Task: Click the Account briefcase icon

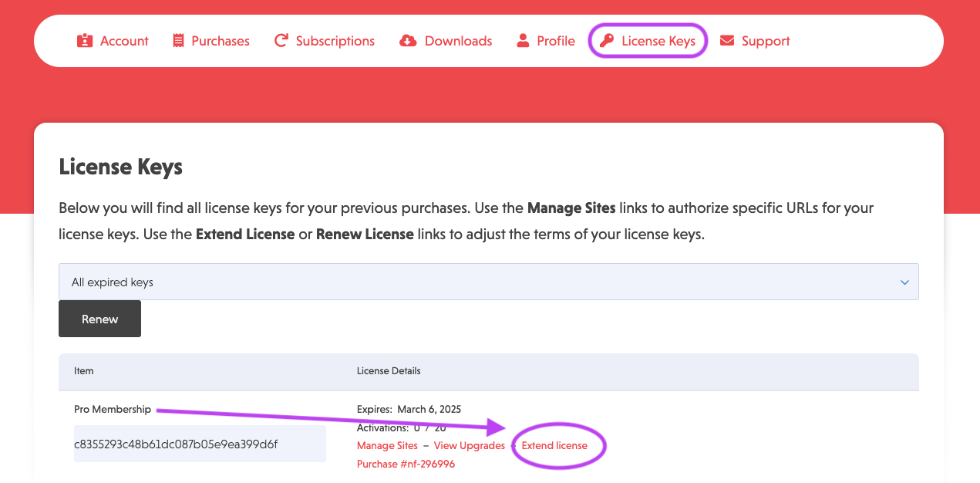Action: click(86, 40)
